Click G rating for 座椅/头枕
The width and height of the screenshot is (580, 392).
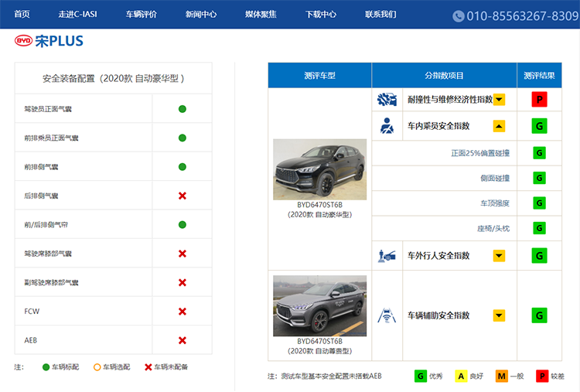pos(539,228)
